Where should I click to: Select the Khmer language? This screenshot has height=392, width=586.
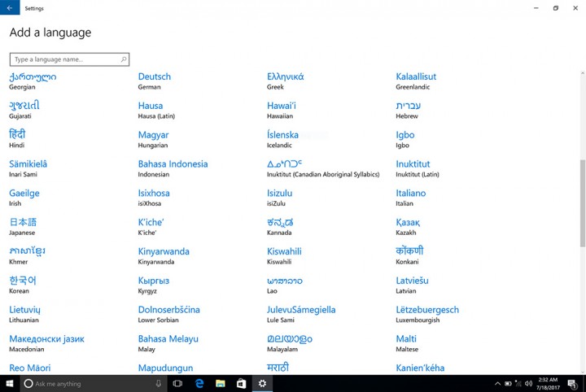[28, 255]
